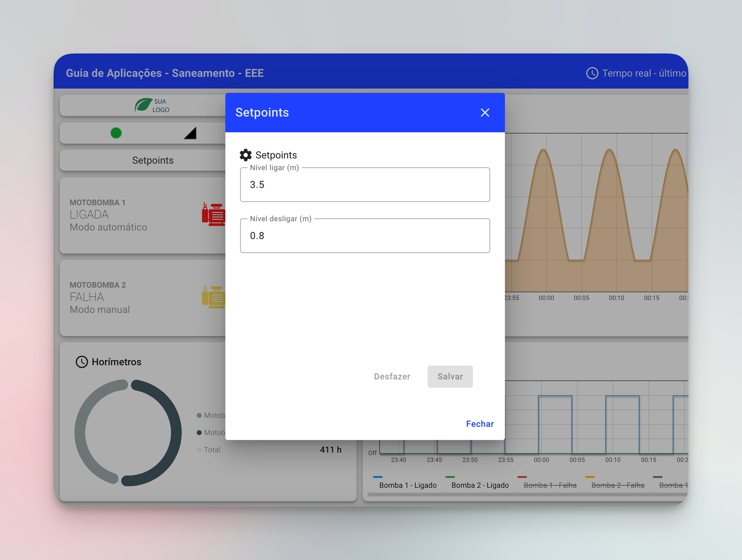Click the red Motobomba 1 pump icon
The image size is (742, 560).
(x=214, y=215)
